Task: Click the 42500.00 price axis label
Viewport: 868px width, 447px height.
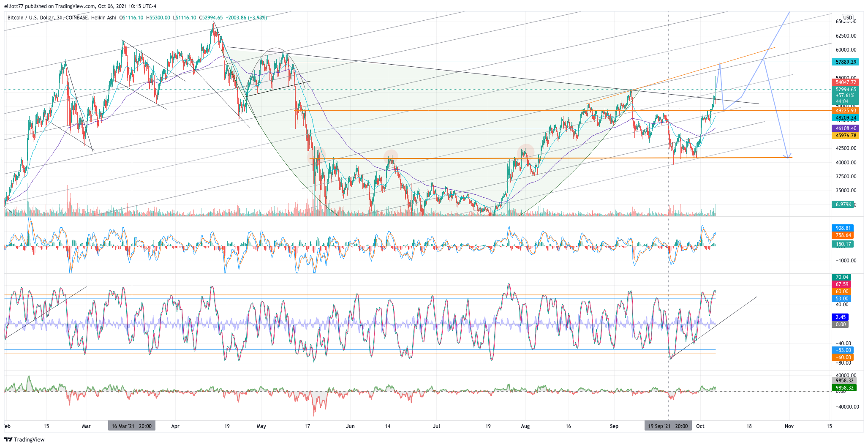Action: pos(846,148)
